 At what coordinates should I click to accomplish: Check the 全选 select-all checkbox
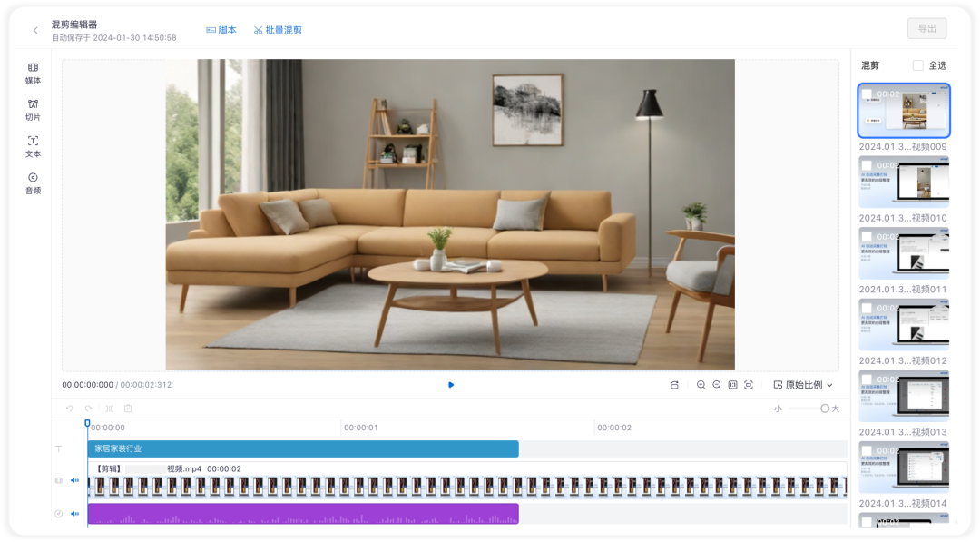click(917, 65)
